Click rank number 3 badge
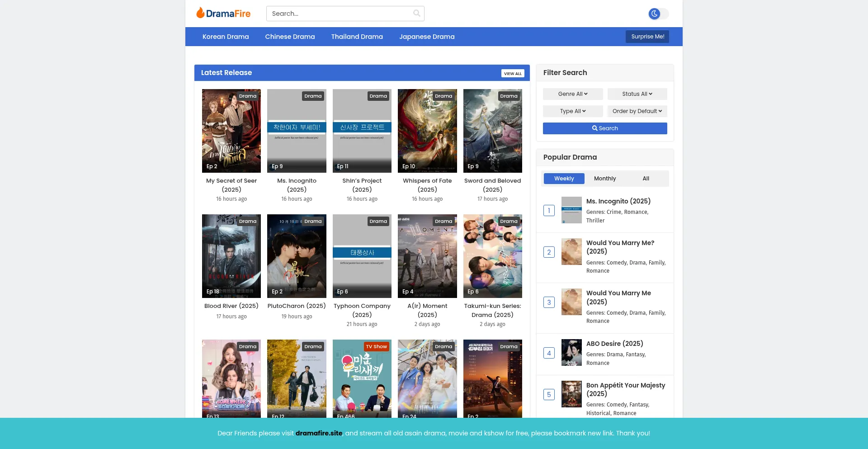 (x=549, y=302)
